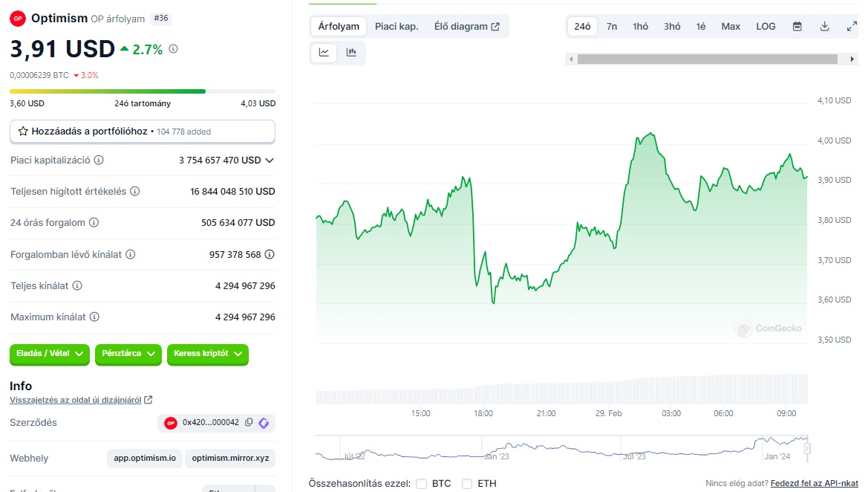Open the Pénztárca dropdown
This screenshot has height=492, width=868.
pos(128,354)
